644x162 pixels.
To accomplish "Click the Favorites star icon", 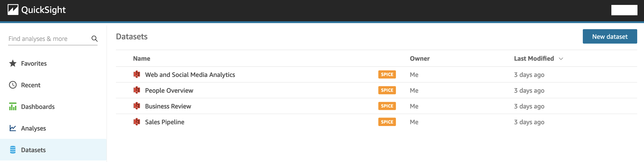I will coord(13,63).
